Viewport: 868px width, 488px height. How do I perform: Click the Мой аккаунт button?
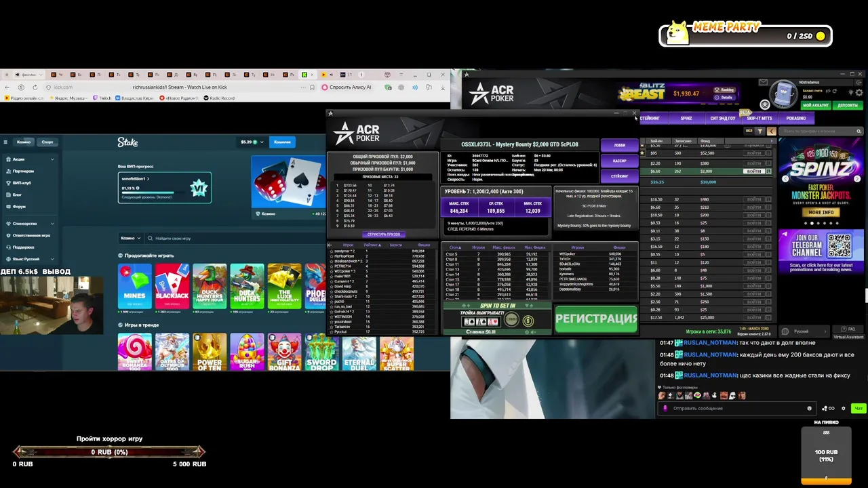[816, 106]
